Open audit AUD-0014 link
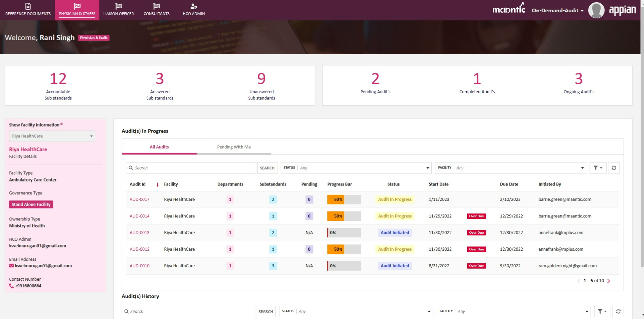644x319 pixels. click(140, 216)
